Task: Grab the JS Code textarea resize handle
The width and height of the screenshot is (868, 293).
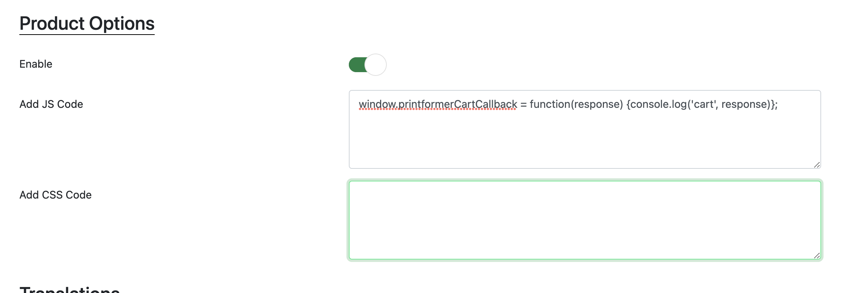Action: coord(817,165)
